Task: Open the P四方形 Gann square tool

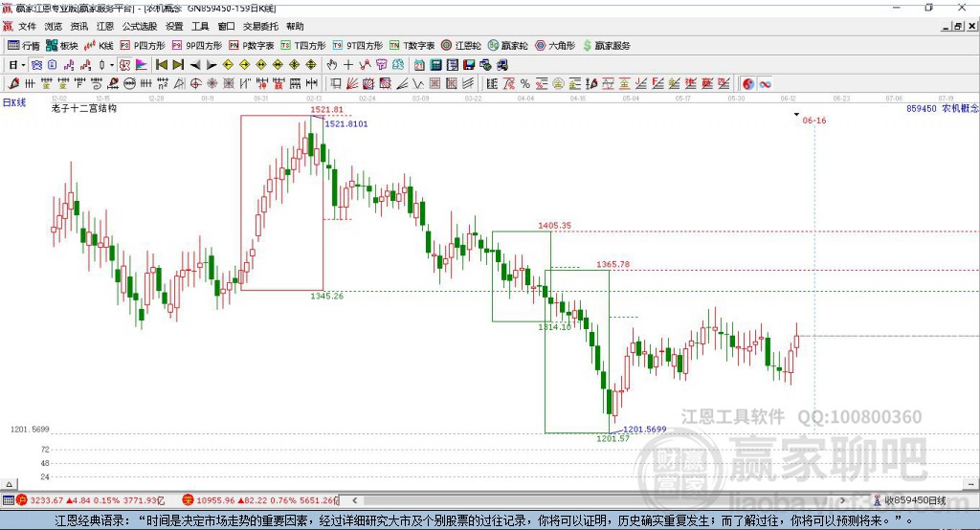Action: [x=143, y=46]
